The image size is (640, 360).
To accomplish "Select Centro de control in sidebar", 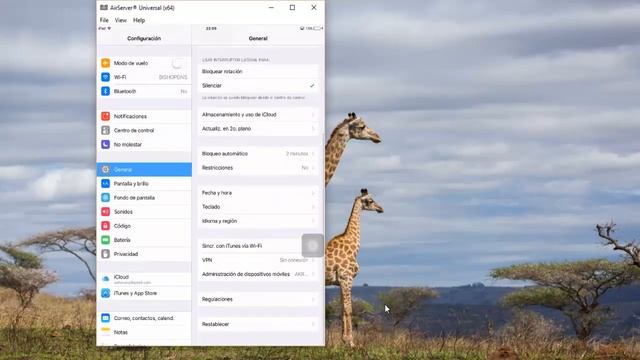I will 134,131.
